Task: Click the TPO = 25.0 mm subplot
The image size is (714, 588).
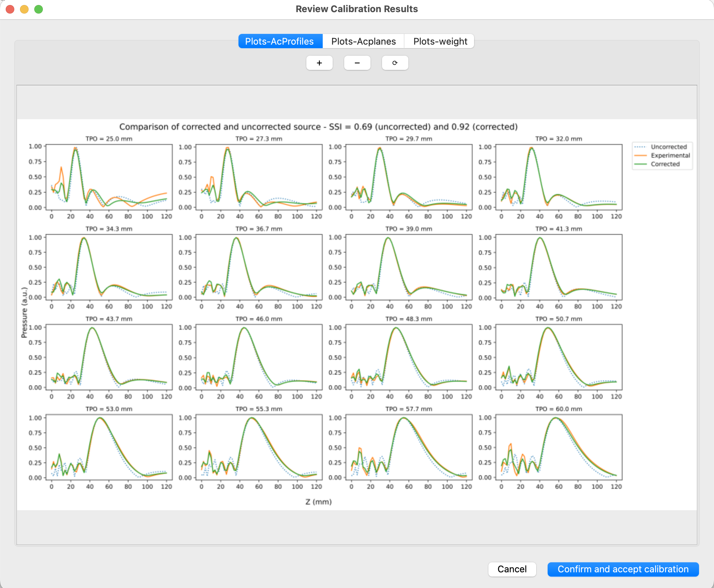Action: pos(109,177)
